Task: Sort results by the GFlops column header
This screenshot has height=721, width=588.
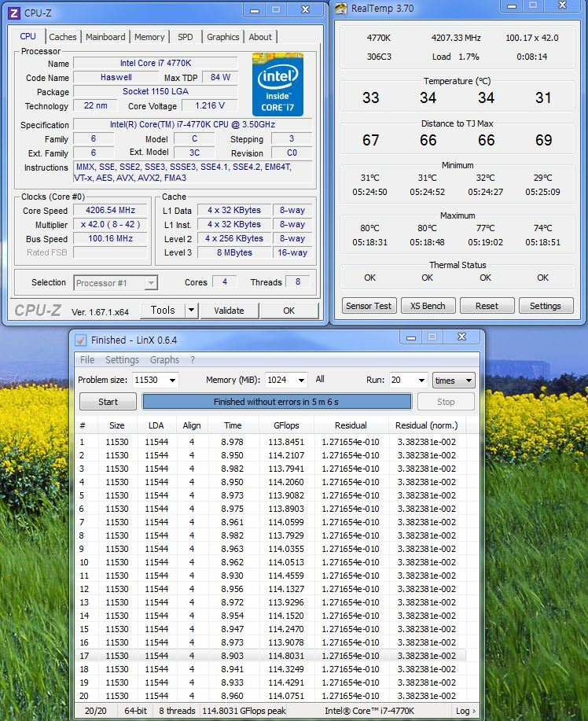Action: click(x=286, y=425)
